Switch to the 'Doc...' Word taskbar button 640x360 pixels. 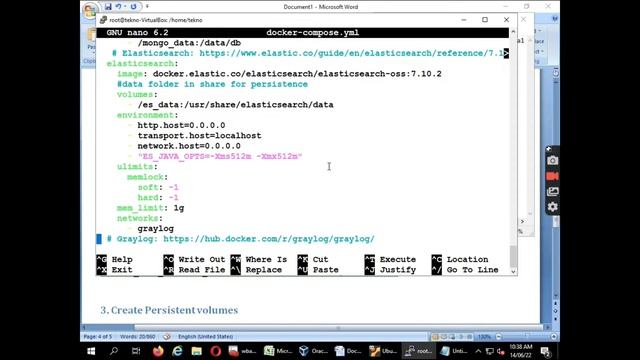(x=348, y=351)
